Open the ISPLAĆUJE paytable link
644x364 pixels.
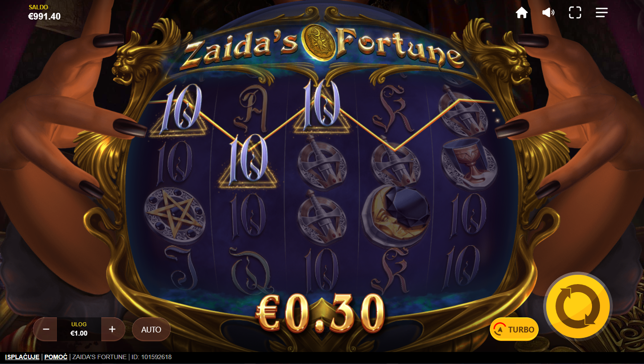coord(22,357)
